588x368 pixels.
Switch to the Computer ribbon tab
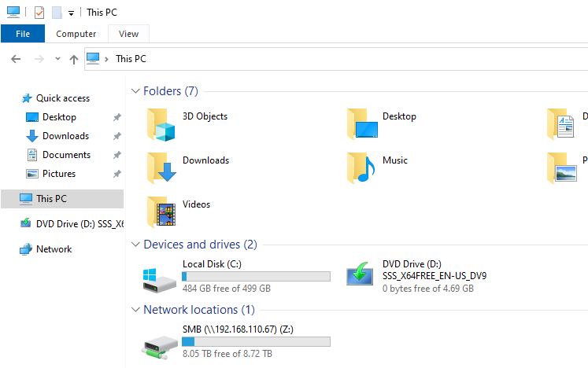click(x=76, y=34)
